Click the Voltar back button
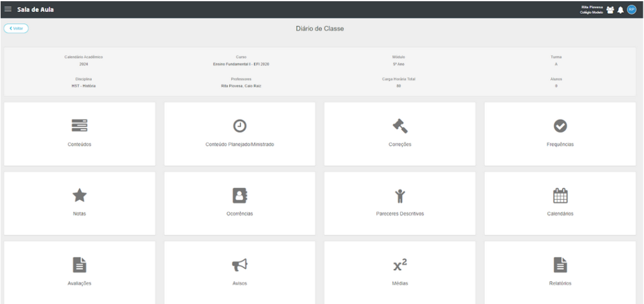Image resolution: width=644 pixels, height=304 pixels. (x=16, y=28)
